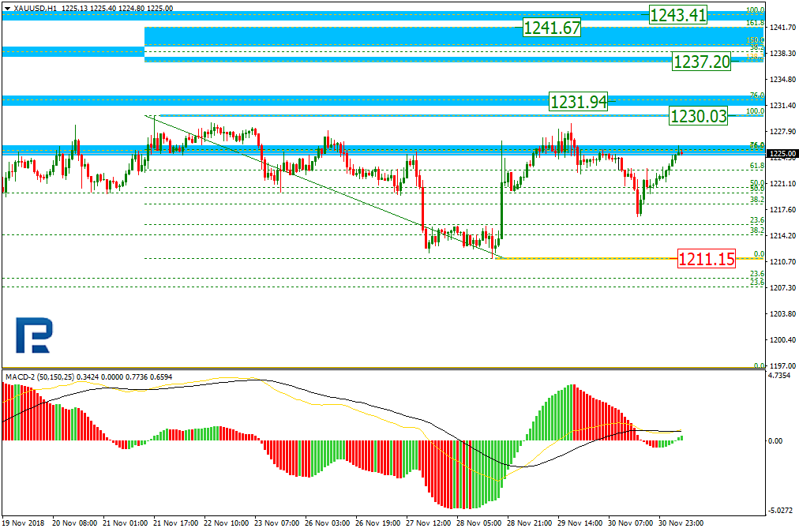Click the -5.0272 MACD scale value
Image resolution: width=799 pixels, height=532 pixels.
click(780, 510)
